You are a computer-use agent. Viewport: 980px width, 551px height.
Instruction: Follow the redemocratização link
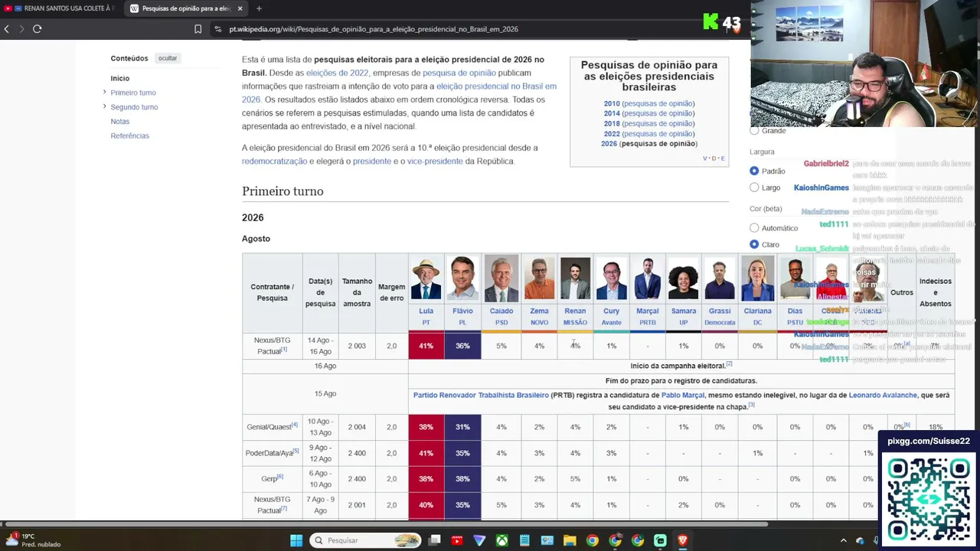(x=274, y=161)
